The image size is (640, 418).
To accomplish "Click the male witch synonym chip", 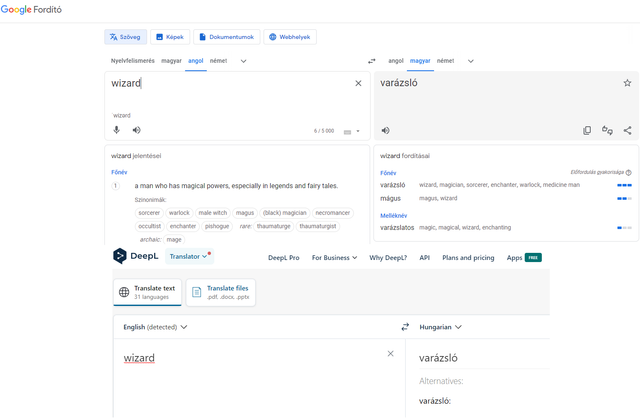I will tap(213, 213).
